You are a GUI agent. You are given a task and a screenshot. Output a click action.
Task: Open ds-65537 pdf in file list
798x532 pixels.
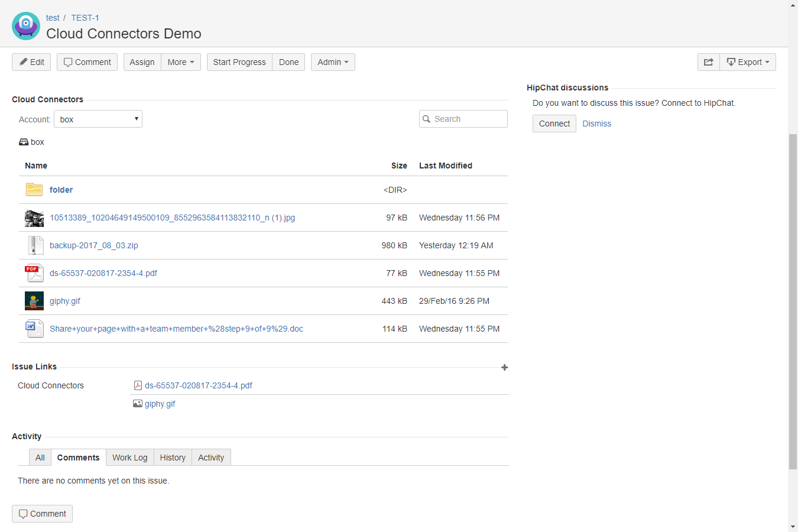pos(103,273)
